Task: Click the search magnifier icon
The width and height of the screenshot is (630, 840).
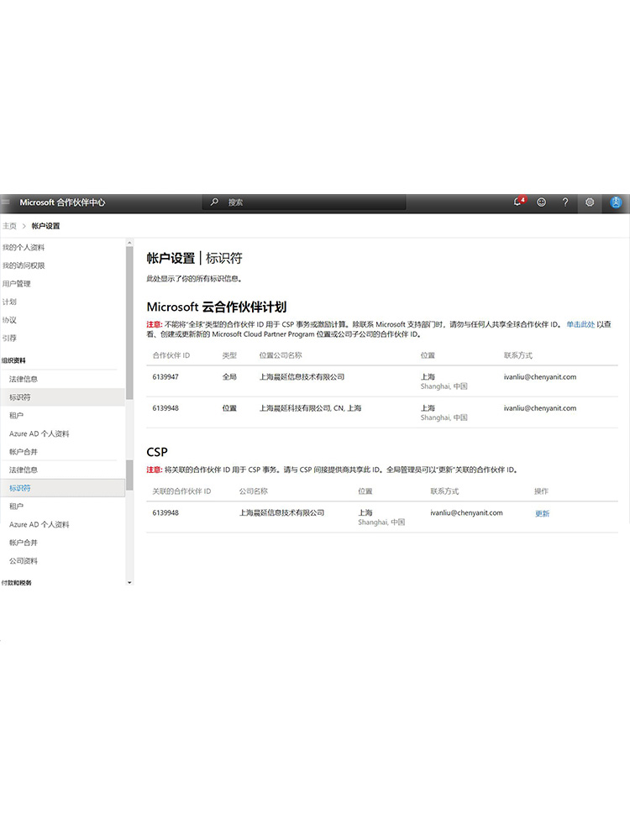Action: (214, 202)
